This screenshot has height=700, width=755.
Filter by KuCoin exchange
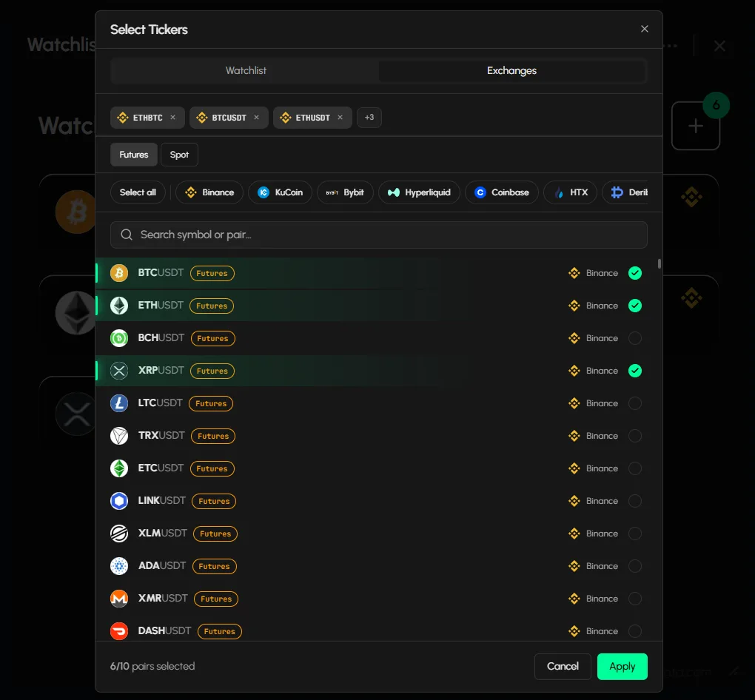point(281,192)
